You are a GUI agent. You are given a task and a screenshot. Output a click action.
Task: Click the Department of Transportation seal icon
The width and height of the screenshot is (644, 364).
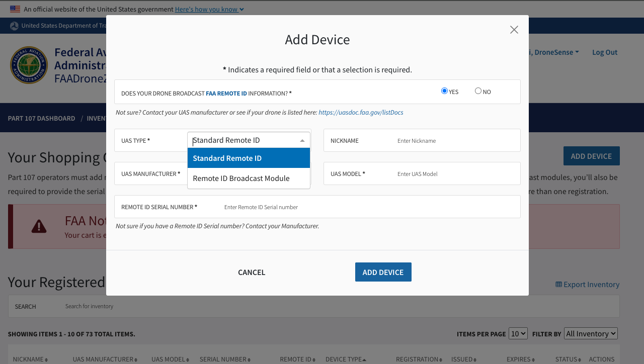pos(15,26)
